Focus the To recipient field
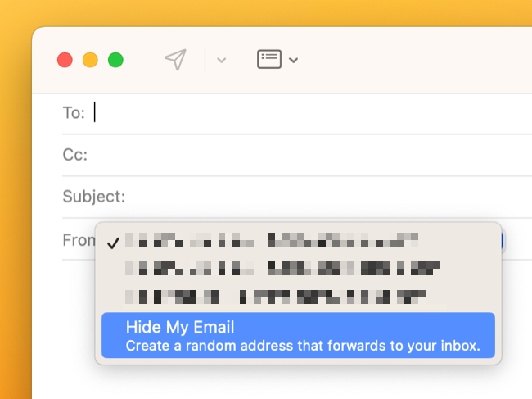Image resolution: width=532 pixels, height=399 pixels. click(303, 113)
